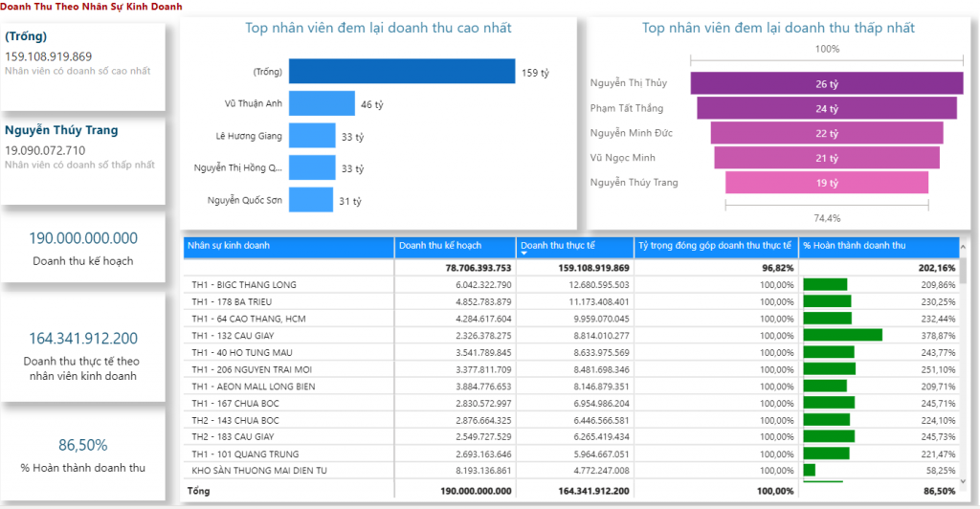Select the Nguyễn Thị Thủy 26 tỷ funnel segment
Screen dimensions: 980x509
(827, 83)
